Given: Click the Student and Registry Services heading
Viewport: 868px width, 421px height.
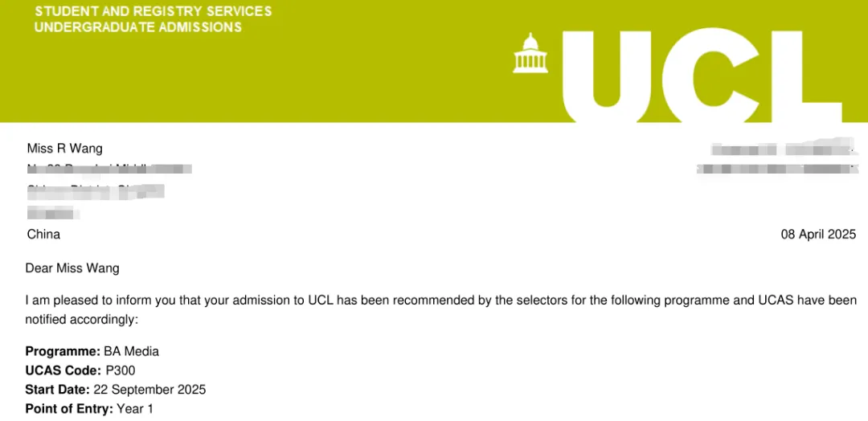Looking at the screenshot, I should [x=154, y=11].
